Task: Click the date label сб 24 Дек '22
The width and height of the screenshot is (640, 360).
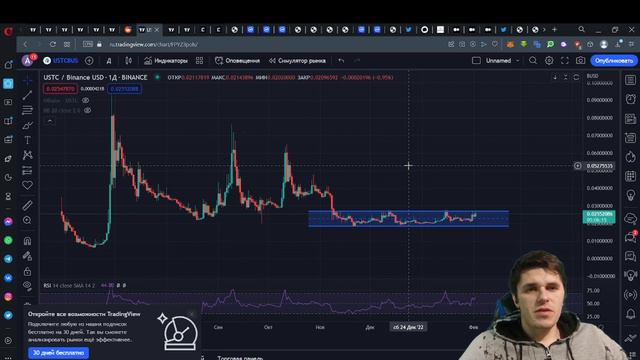Action: point(408,327)
